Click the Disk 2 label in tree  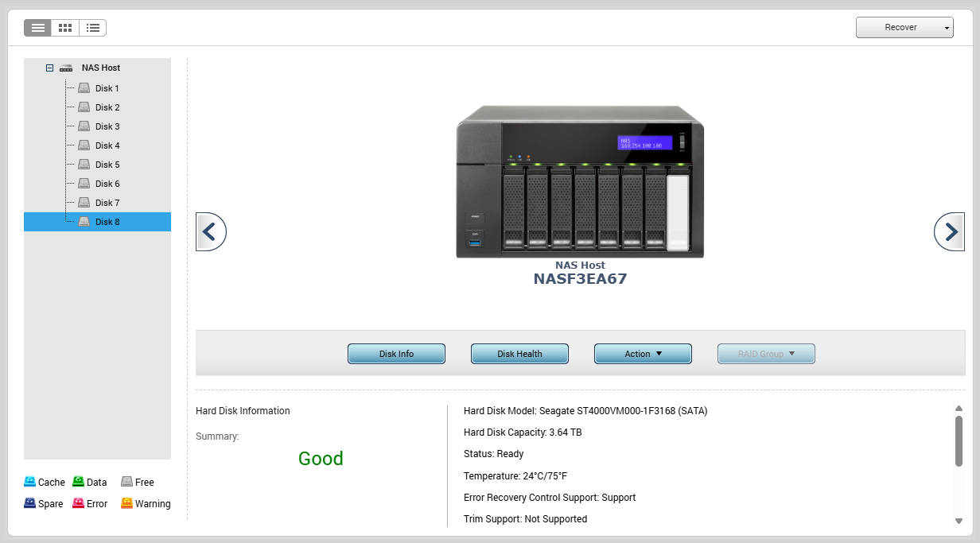point(107,107)
